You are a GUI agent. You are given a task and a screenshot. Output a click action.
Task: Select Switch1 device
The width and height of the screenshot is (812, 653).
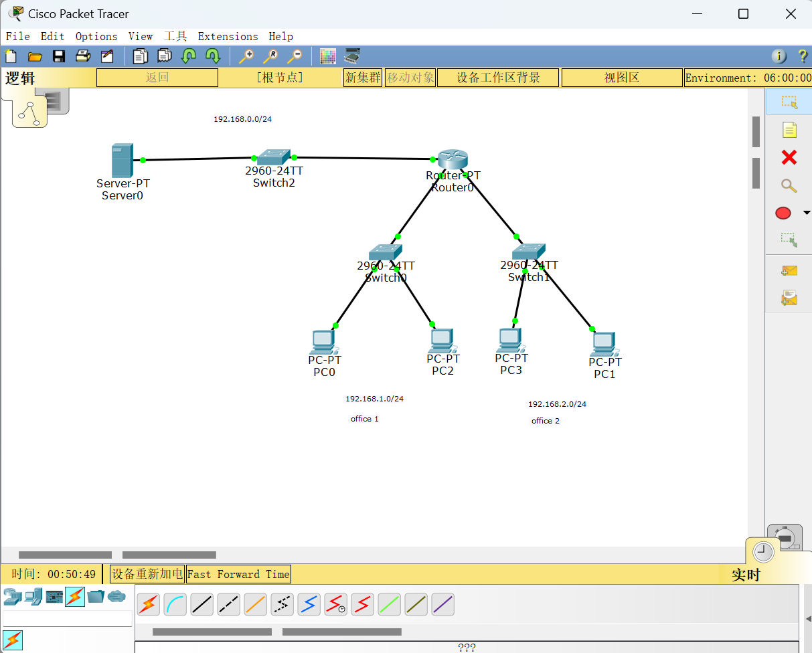click(x=529, y=252)
